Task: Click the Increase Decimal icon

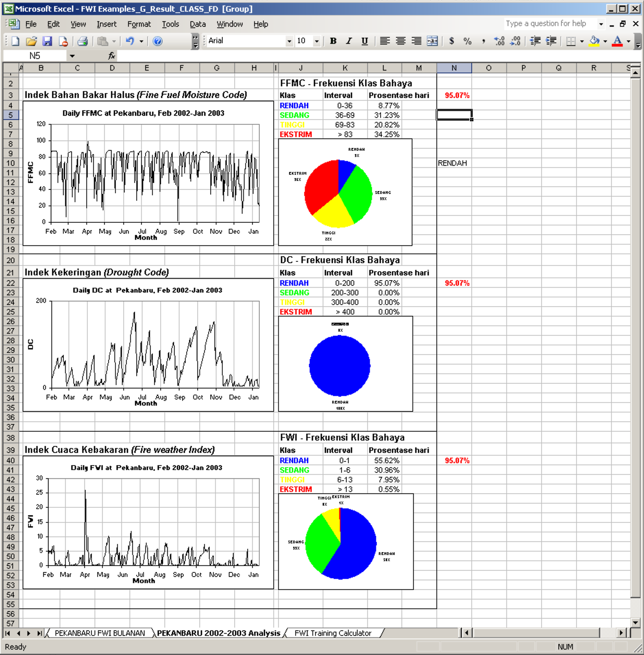Action: [499, 41]
